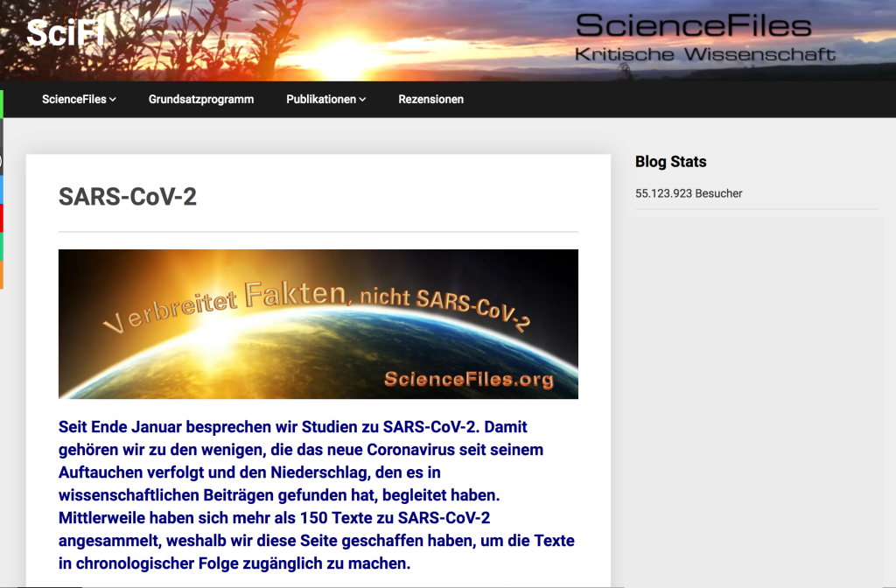Image resolution: width=896 pixels, height=588 pixels.
Task: Click the upper dark gray share button
Action: click(x=2, y=132)
